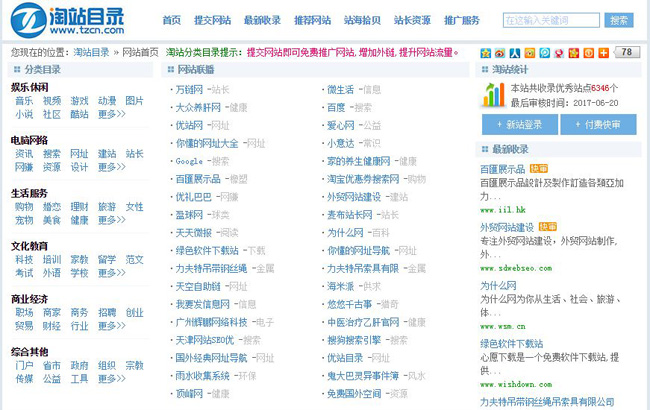Click the 淘站目录 site logo

pos(72,20)
